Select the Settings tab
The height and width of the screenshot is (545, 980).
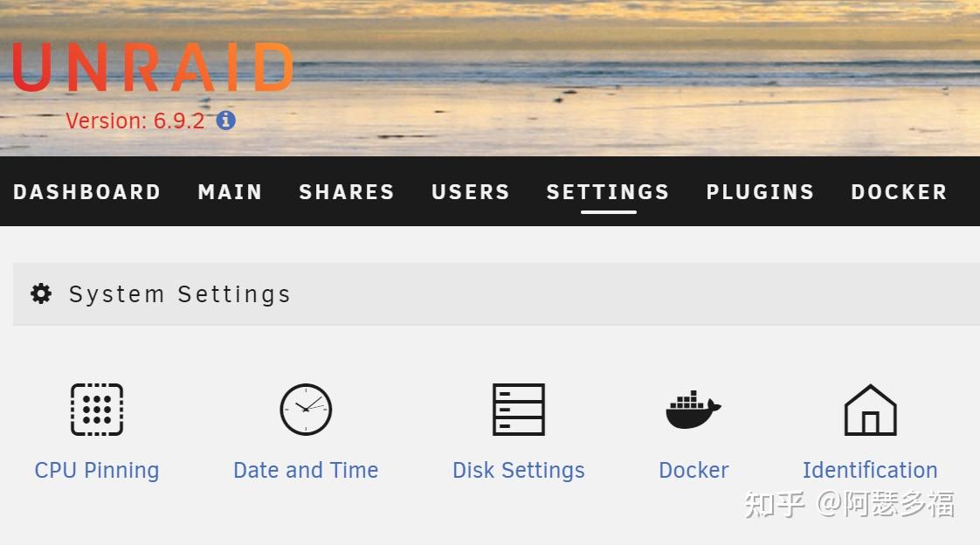click(608, 192)
